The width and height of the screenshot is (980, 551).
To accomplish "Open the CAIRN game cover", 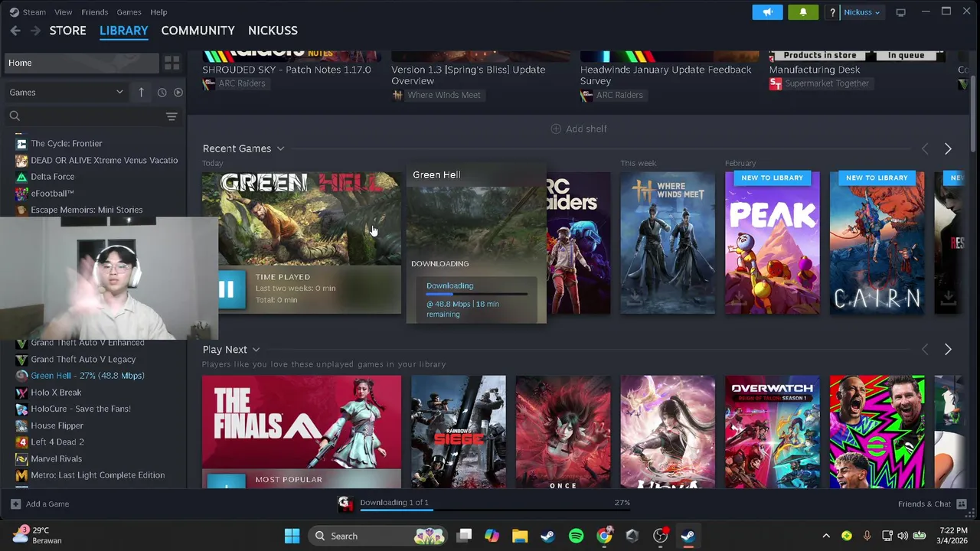I will point(877,243).
